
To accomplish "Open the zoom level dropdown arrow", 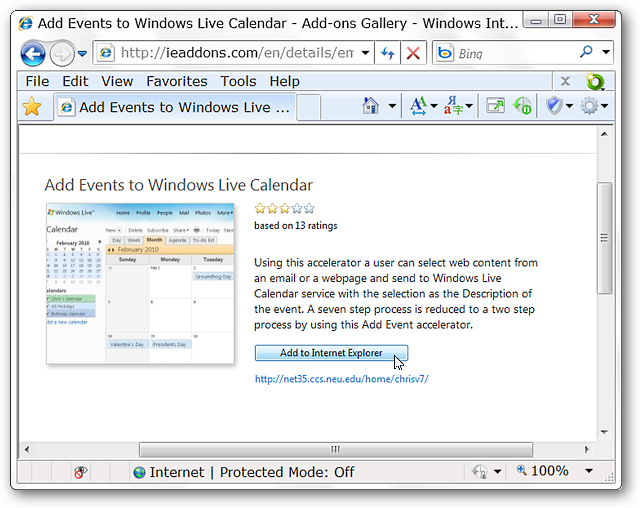I will (589, 471).
